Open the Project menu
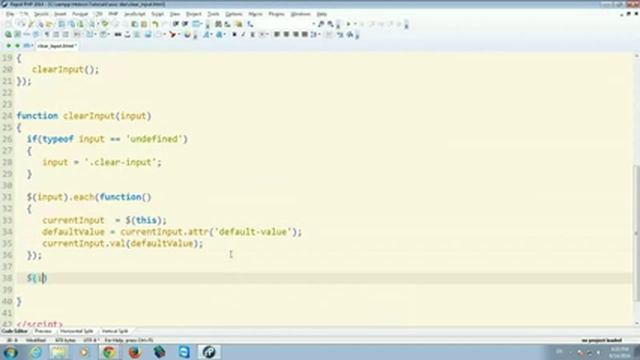640x360 pixels. click(193, 14)
